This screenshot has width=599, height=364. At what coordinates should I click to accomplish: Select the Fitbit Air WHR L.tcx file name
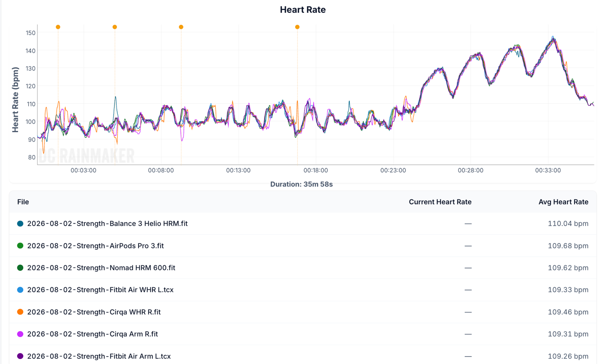tap(100, 290)
